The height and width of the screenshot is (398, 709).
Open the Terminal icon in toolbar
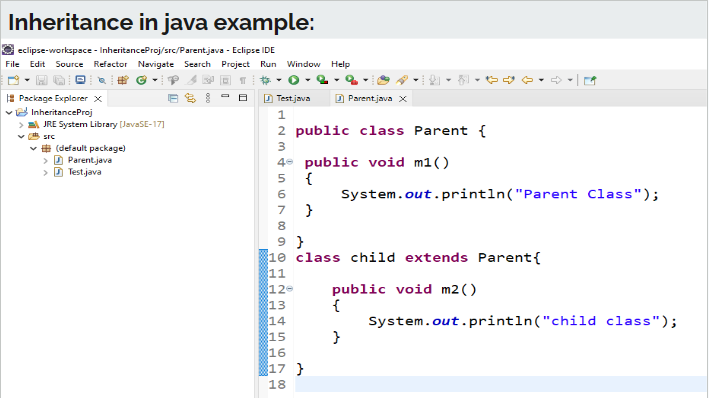pos(80,80)
